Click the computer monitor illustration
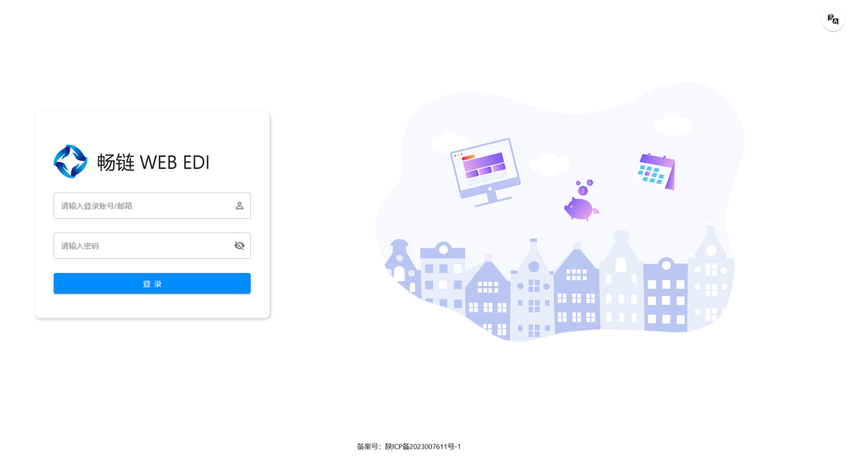The width and height of the screenshot is (868, 458). point(486,171)
